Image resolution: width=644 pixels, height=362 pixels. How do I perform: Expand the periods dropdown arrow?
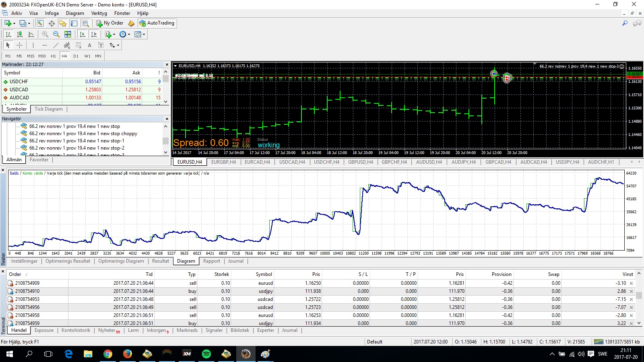tap(129, 34)
